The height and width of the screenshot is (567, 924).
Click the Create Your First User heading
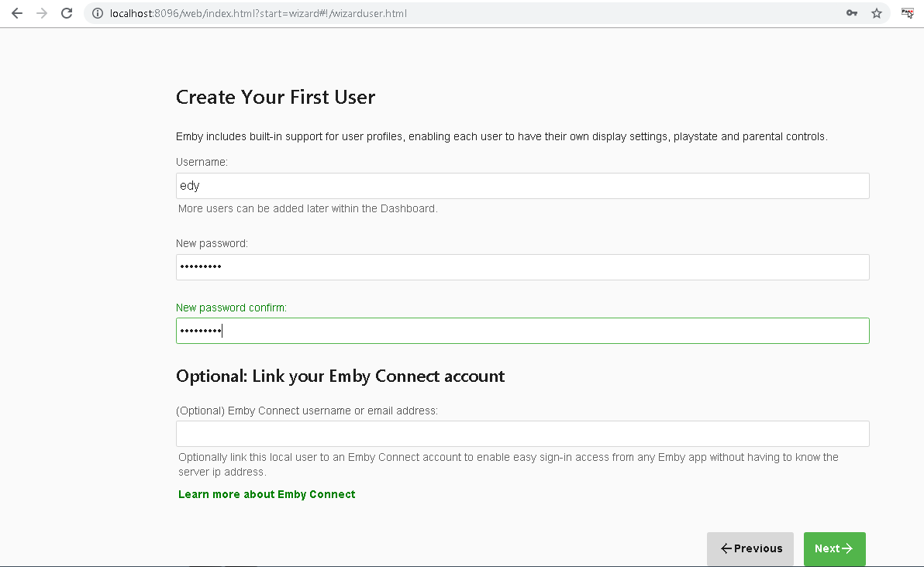coord(275,97)
